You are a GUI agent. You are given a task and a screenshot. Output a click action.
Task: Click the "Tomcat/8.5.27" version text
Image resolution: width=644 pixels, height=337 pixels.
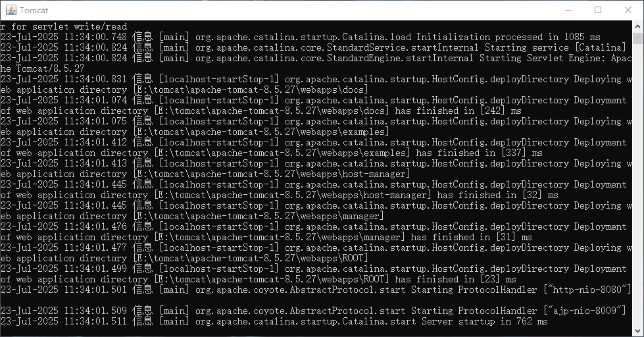(x=50, y=68)
